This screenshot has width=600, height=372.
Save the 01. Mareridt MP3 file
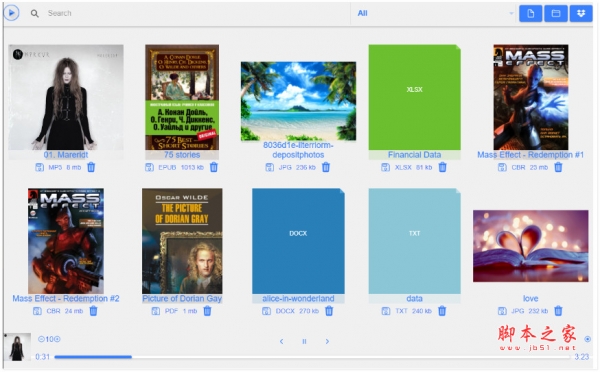(x=39, y=167)
